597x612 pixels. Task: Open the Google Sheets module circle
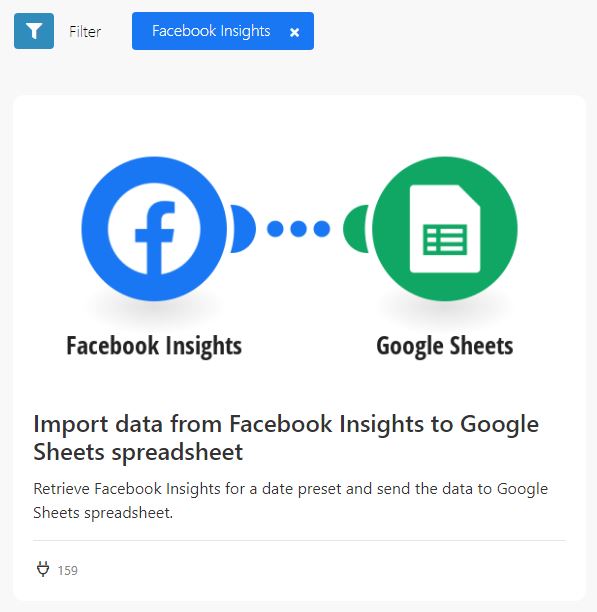[x=445, y=229]
